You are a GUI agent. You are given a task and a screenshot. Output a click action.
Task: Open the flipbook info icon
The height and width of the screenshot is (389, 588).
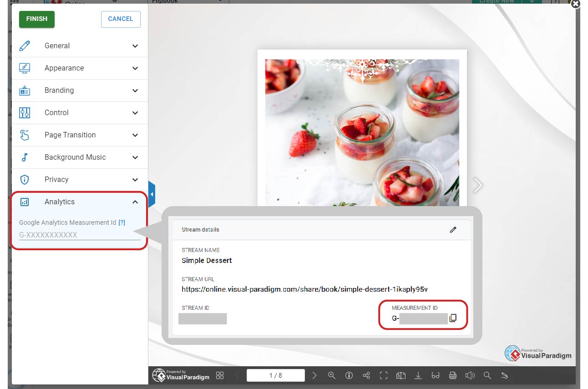[x=349, y=375]
